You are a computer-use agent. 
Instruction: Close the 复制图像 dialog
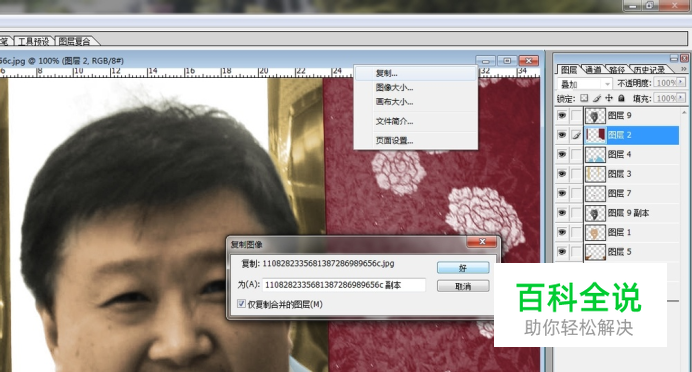(482, 242)
